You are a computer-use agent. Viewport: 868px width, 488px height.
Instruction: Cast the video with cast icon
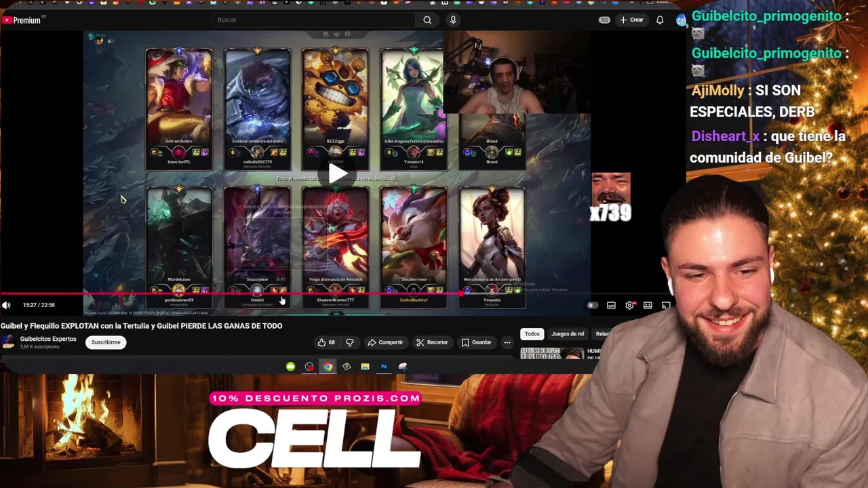tap(666, 306)
